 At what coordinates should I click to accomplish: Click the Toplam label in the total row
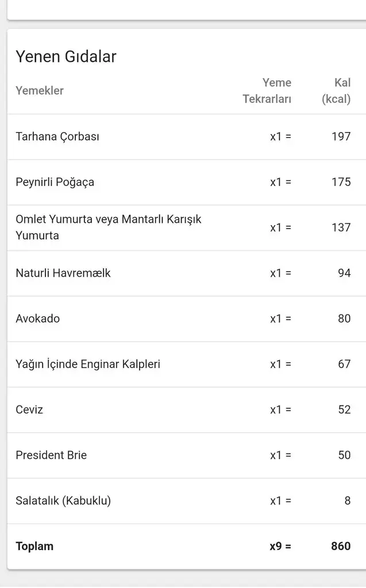(34, 546)
